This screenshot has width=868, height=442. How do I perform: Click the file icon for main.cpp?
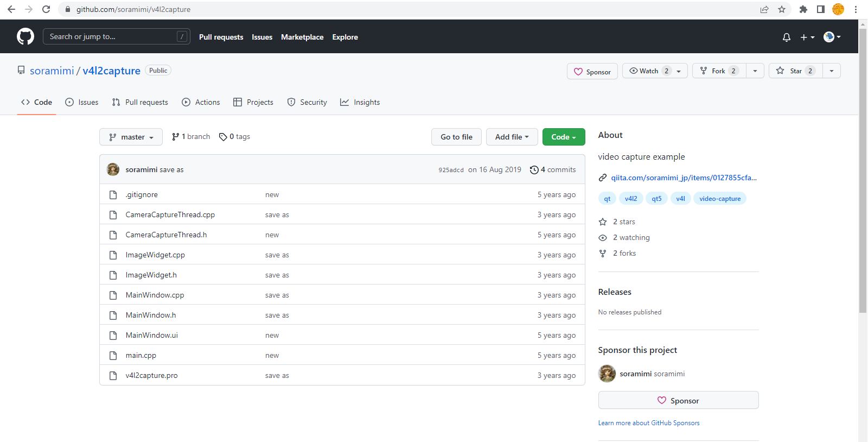coord(113,355)
